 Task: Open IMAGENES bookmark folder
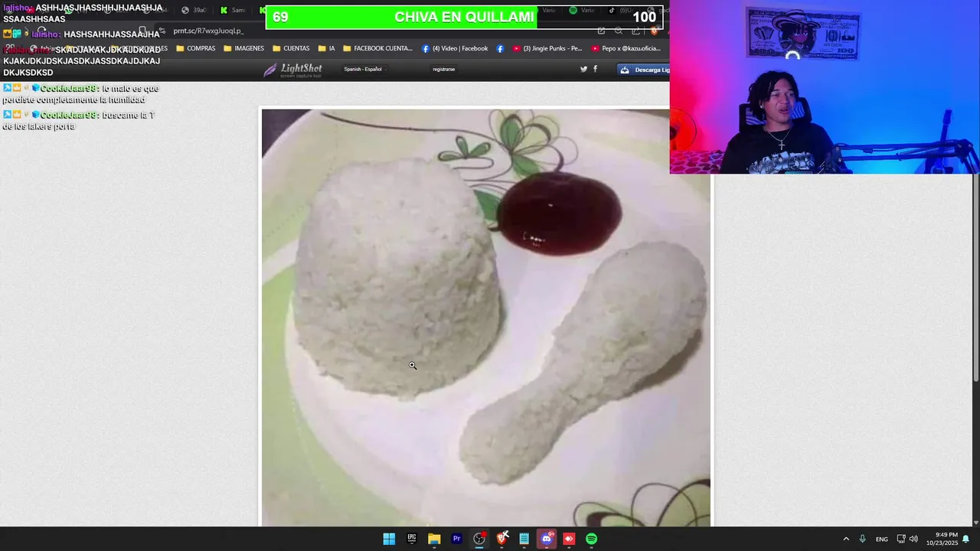(x=243, y=48)
